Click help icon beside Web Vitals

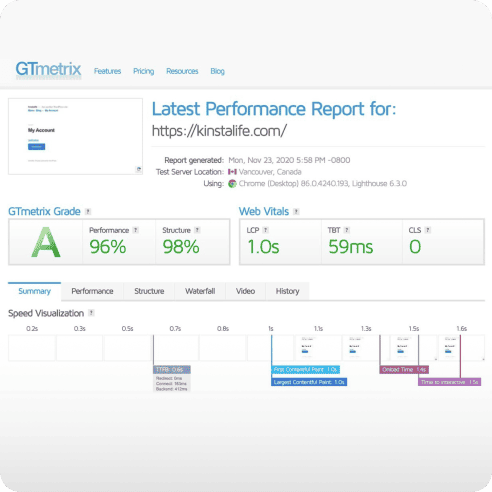[x=296, y=211]
